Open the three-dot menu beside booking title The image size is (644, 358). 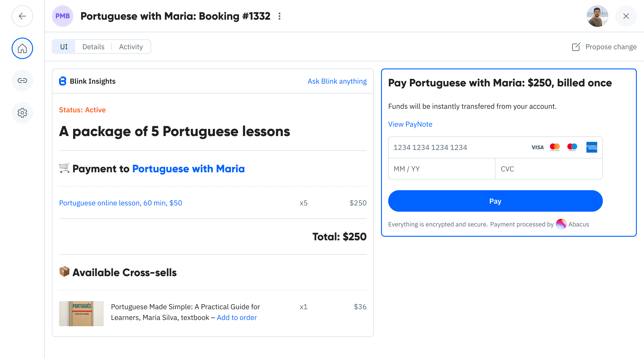click(x=280, y=16)
